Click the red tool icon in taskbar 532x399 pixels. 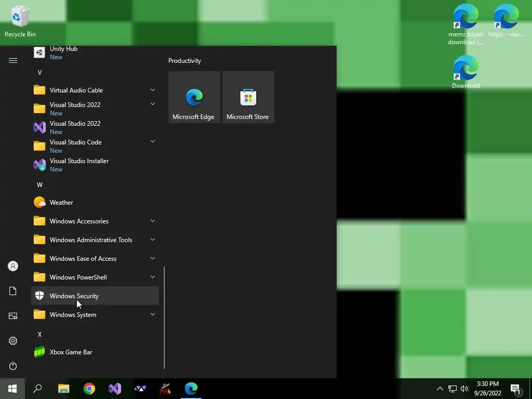pos(166,389)
